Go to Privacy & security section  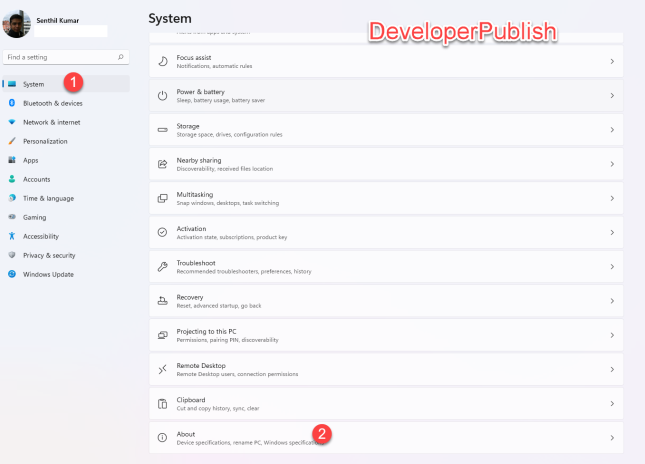coord(49,255)
